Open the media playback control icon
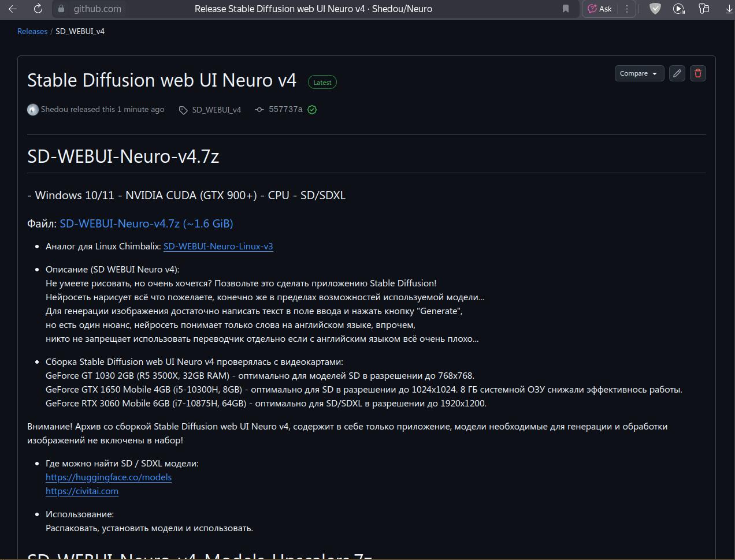This screenshot has width=735, height=560. coord(679,9)
